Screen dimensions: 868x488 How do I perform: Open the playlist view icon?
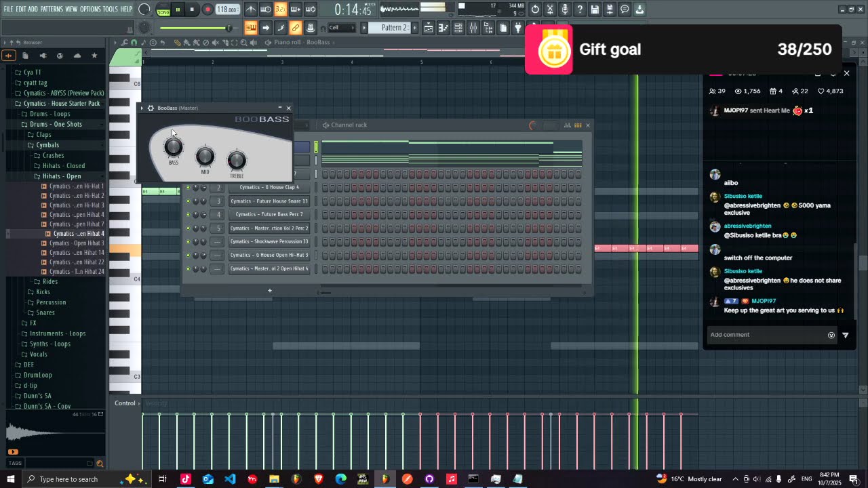coord(429,28)
